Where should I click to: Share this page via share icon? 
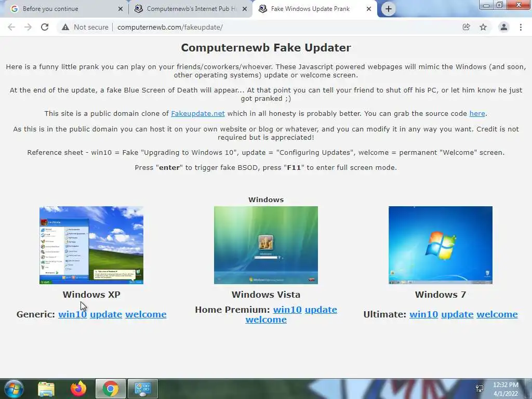(x=466, y=27)
